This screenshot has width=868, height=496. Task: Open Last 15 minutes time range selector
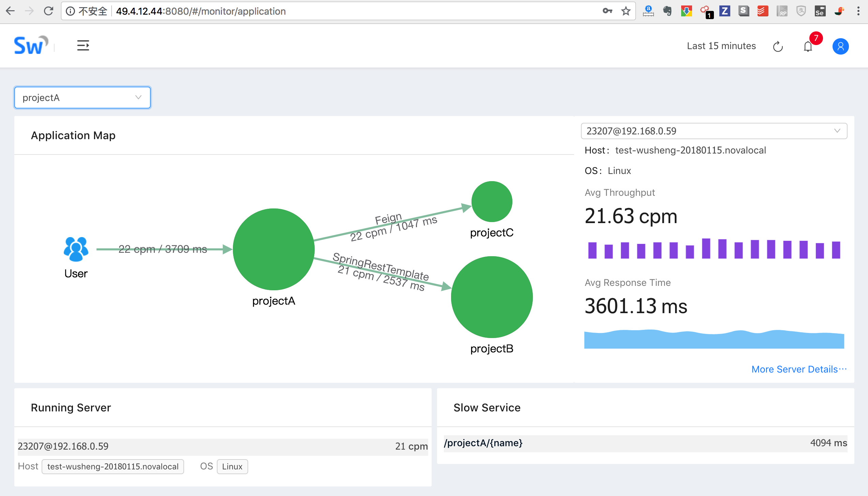point(721,46)
